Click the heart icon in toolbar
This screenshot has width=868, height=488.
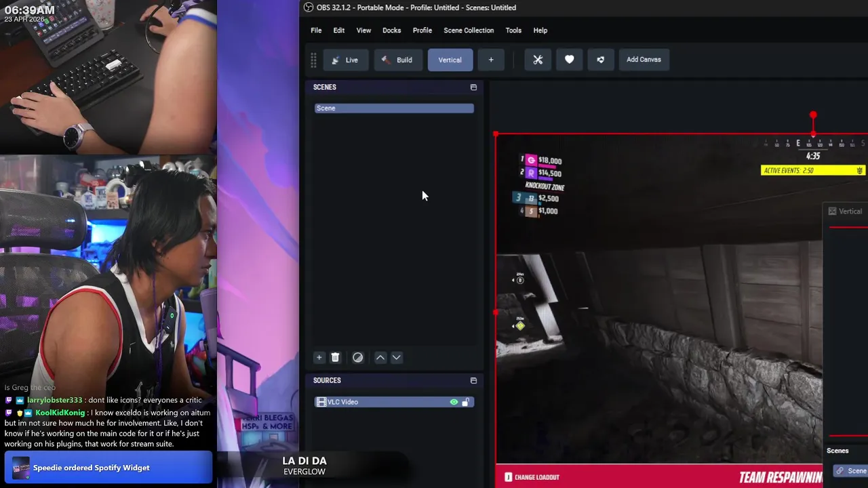point(569,60)
